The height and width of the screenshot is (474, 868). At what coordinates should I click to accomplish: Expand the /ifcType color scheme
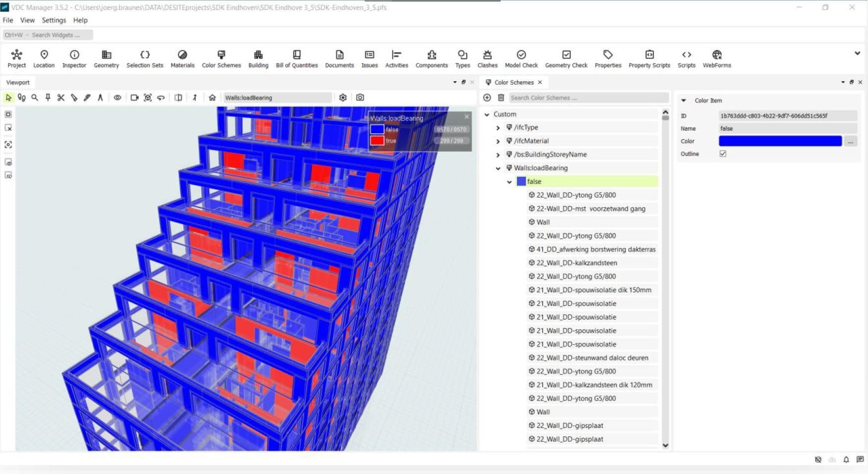(498, 128)
